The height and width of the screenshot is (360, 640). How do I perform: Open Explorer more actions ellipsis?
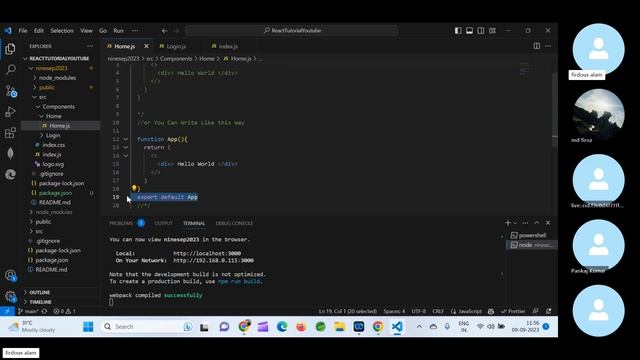pyautogui.click(x=90, y=46)
